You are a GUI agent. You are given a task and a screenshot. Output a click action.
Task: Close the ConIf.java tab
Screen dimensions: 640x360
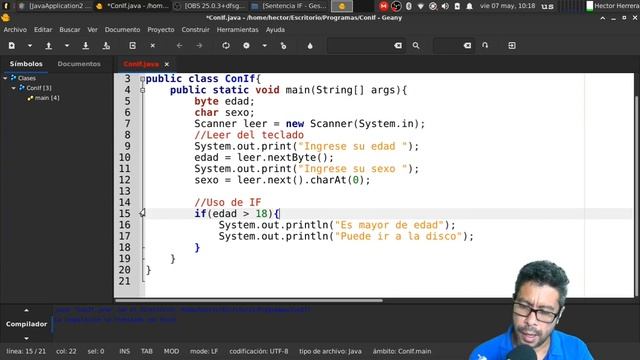pos(167,64)
